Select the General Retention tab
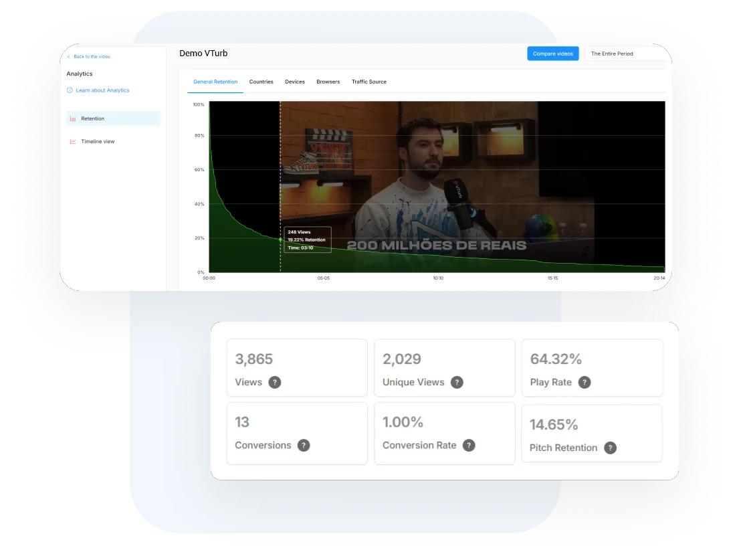Viewport: 737px width, 560px height. 215,82
